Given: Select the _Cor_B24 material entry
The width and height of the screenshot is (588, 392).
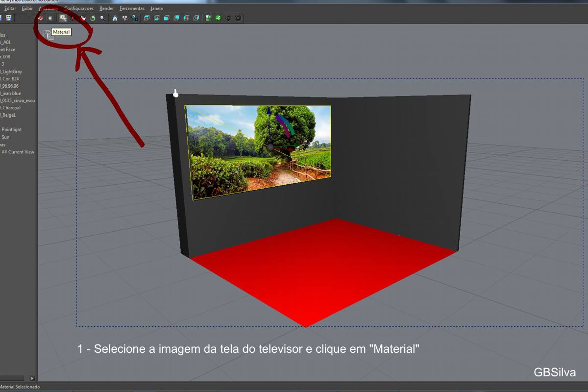Looking at the screenshot, I should pos(9,78).
